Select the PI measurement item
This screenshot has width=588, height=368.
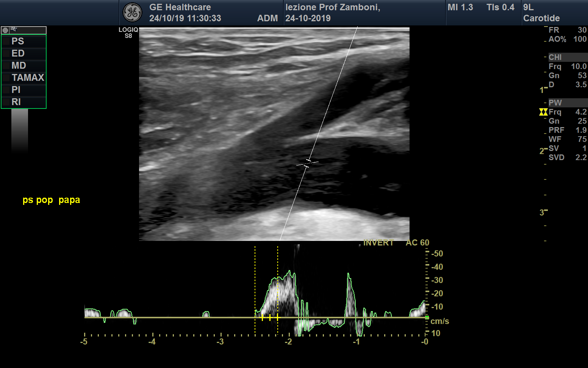coord(16,90)
